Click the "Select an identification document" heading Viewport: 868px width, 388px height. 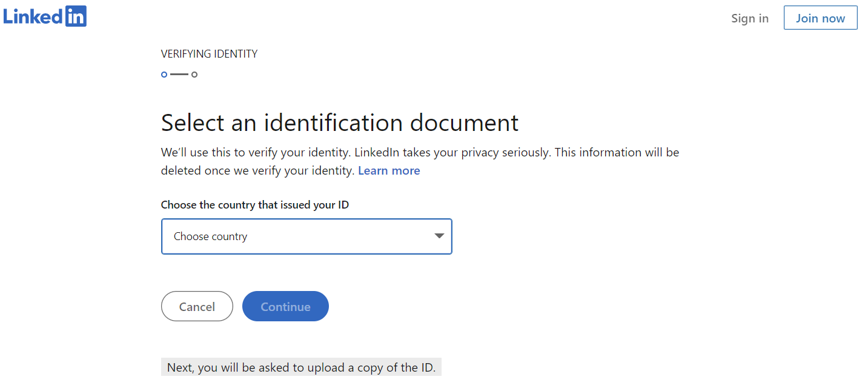340,123
